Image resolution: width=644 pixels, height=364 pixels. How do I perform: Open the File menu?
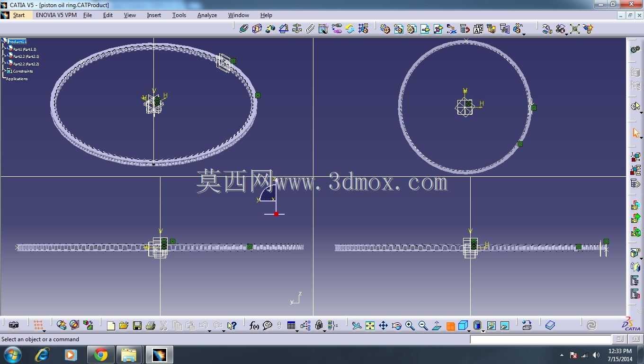tap(88, 15)
